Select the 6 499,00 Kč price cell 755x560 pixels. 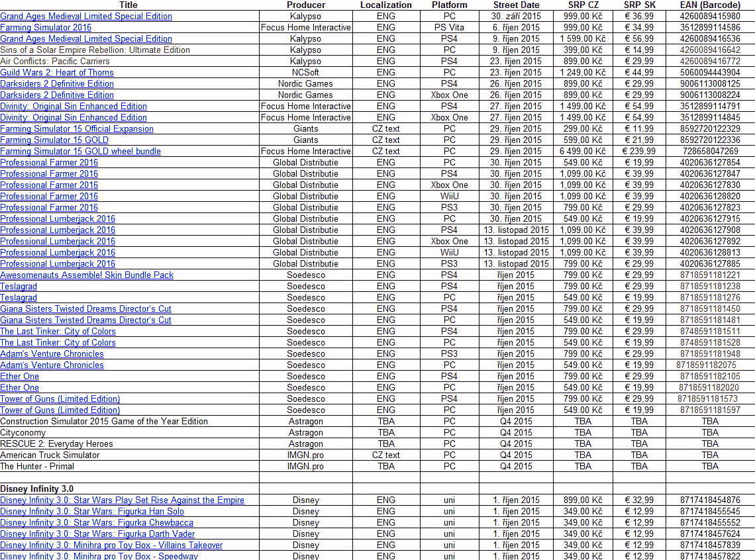pos(583,152)
